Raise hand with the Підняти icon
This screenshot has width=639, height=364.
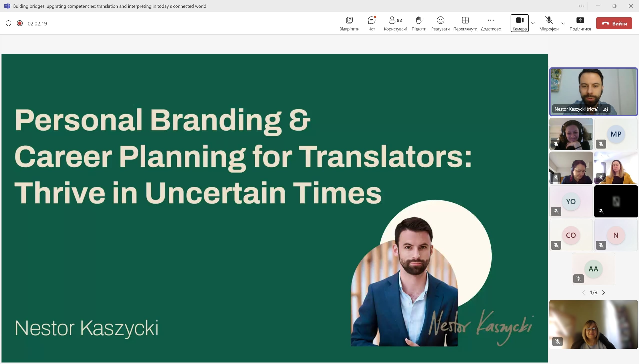tap(419, 23)
